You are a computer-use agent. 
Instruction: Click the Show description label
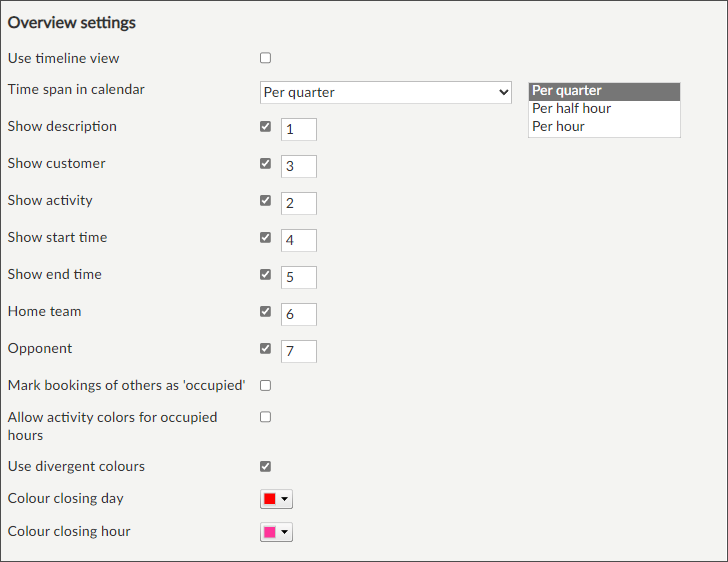[x=62, y=126]
